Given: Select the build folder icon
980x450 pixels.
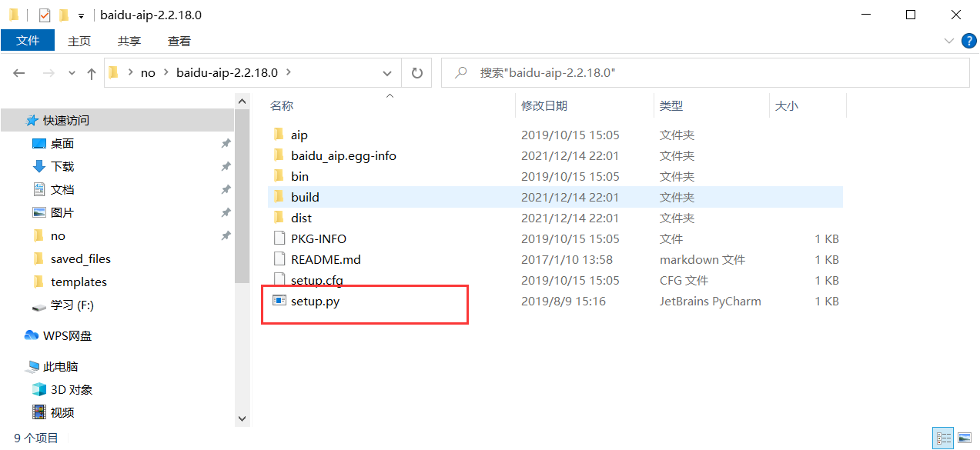Looking at the screenshot, I should click(x=279, y=197).
